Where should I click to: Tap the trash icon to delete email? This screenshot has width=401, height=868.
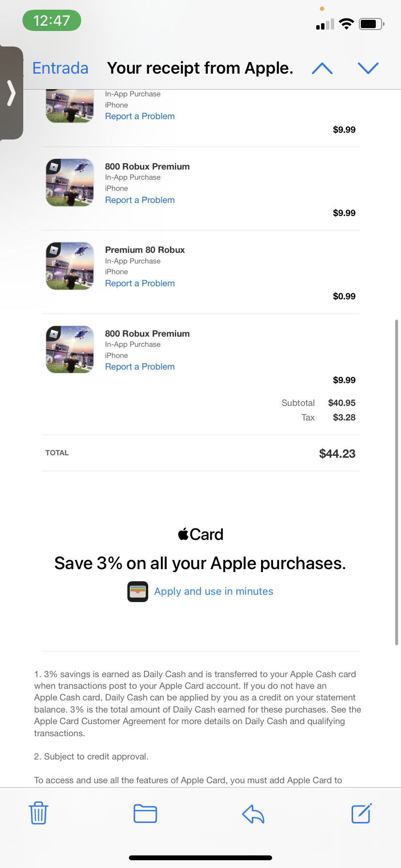(38, 813)
